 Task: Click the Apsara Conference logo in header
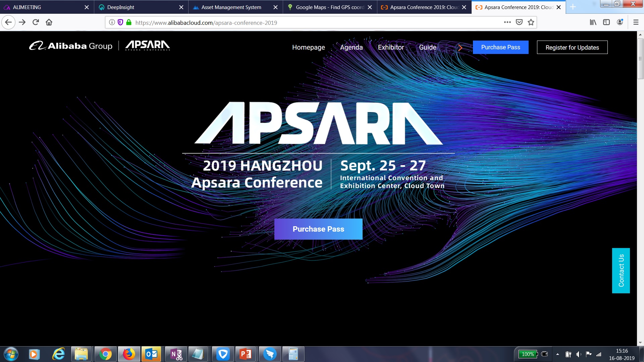[148, 46]
